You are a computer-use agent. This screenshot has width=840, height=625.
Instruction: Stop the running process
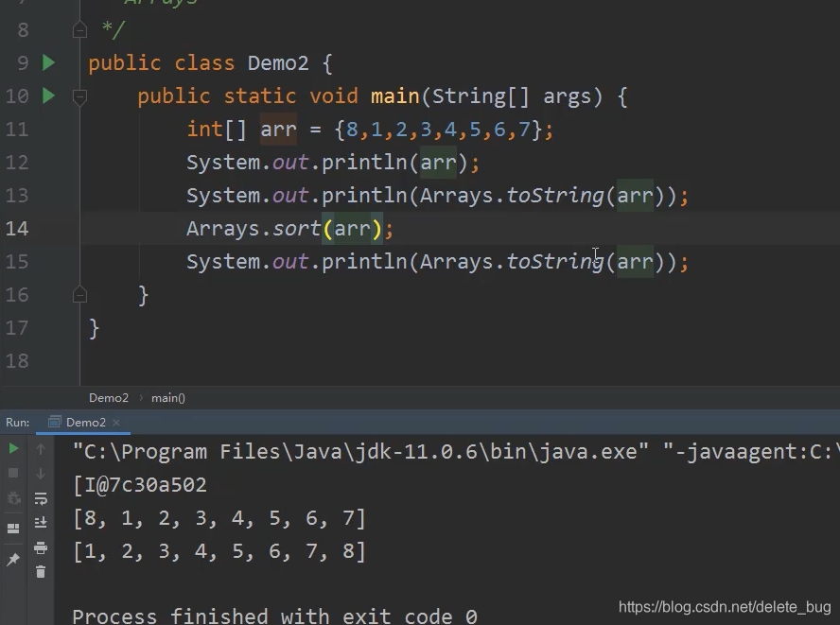pyautogui.click(x=13, y=473)
